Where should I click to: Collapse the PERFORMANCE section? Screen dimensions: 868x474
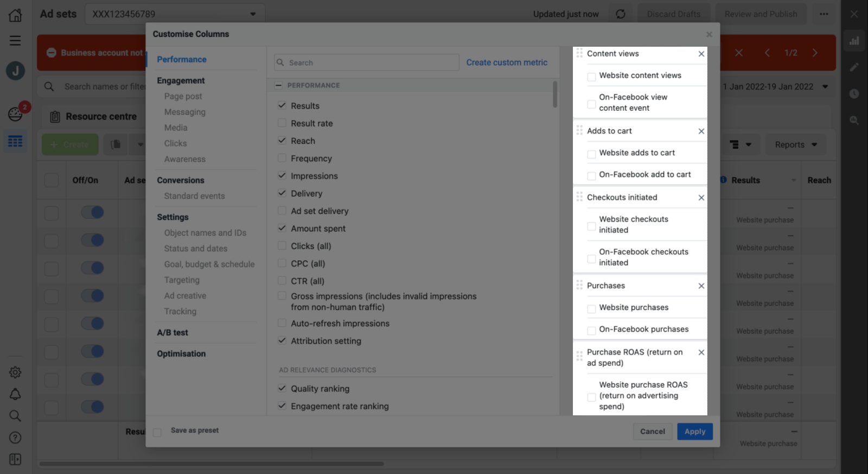coord(278,85)
